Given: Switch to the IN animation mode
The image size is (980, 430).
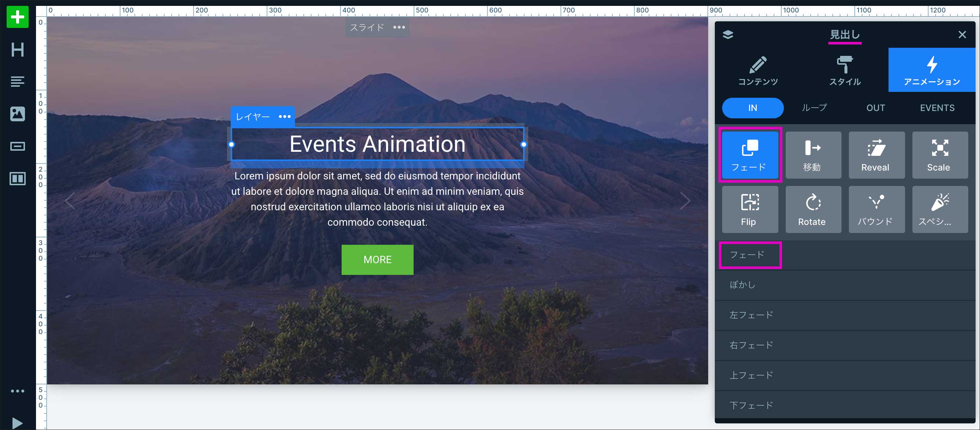Looking at the screenshot, I should (752, 108).
